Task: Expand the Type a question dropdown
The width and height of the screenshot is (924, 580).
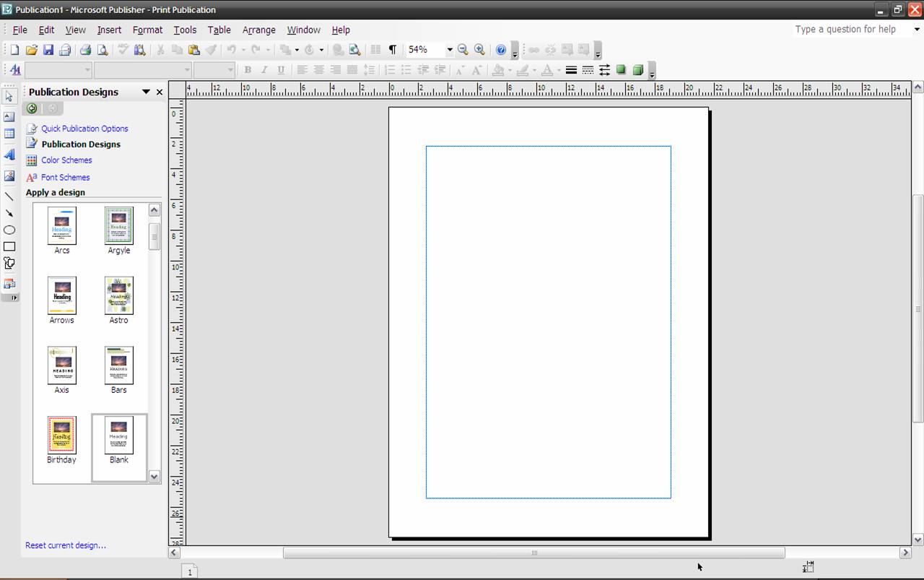Action: pos(917,30)
